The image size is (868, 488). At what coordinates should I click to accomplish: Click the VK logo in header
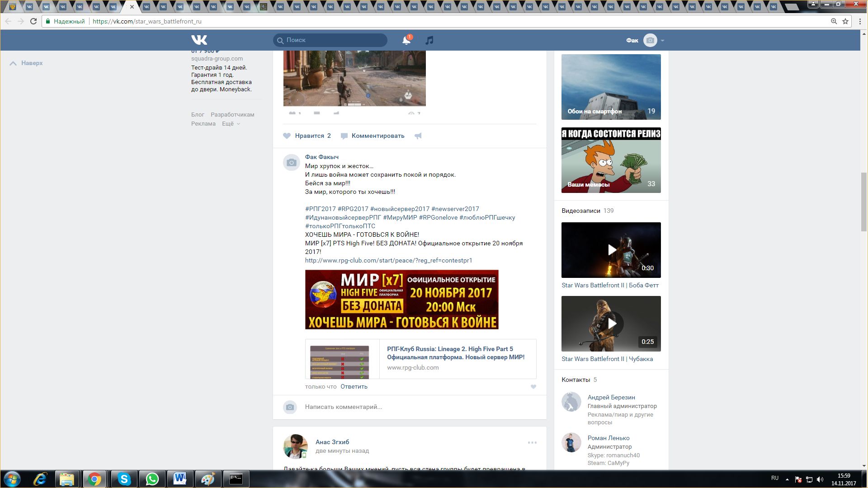tap(199, 40)
